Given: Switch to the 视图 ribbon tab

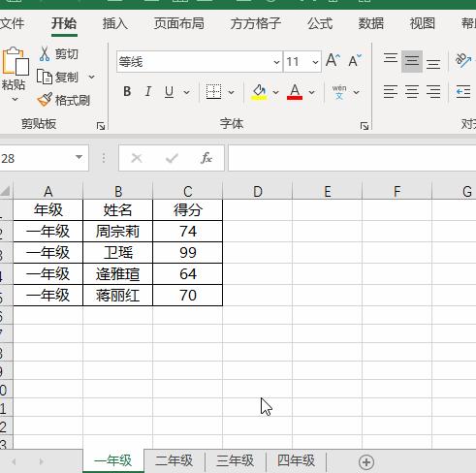Looking at the screenshot, I should click(422, 23).
